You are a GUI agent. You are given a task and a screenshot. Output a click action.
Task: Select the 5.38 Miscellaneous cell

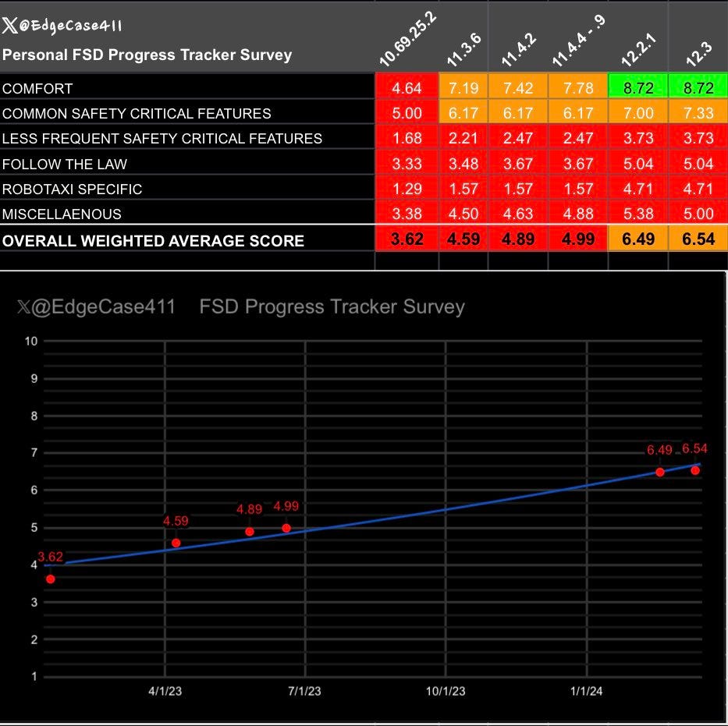[638, 213]
